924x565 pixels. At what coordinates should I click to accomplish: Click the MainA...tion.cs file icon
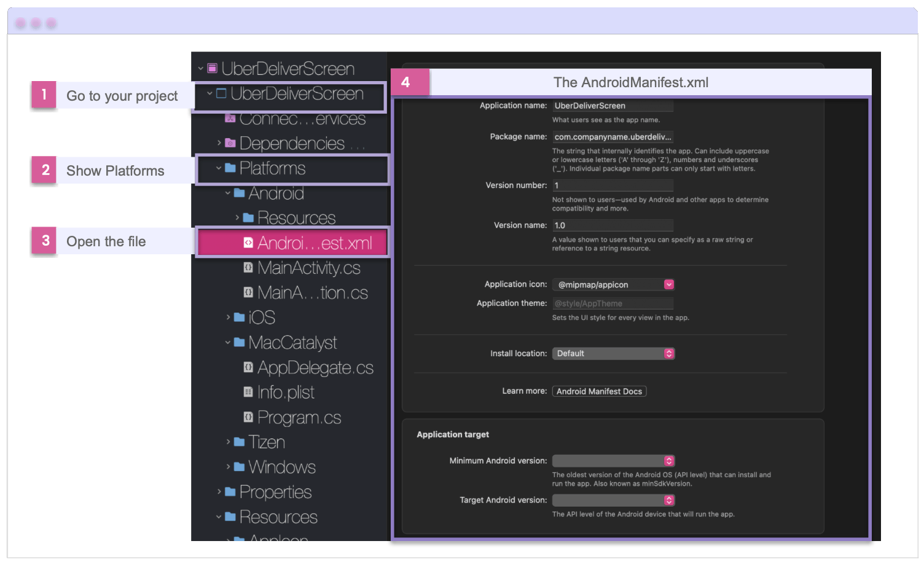[248, 292]
